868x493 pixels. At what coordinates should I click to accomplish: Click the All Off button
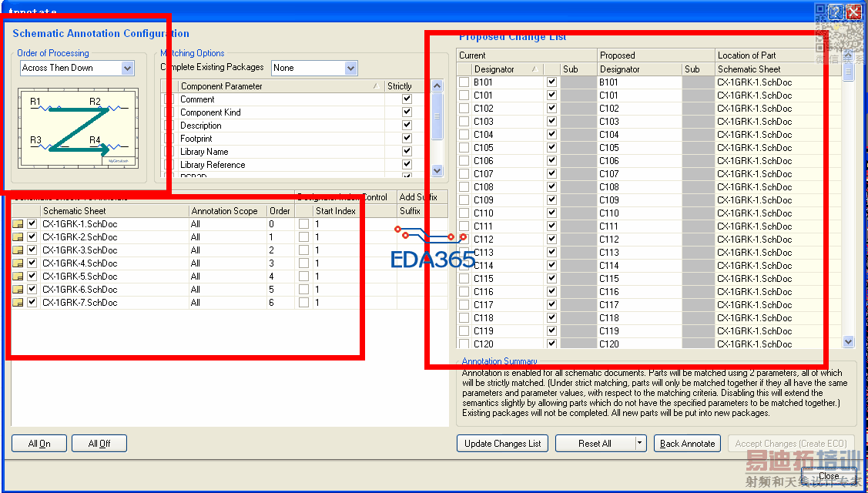click(99, 443)
